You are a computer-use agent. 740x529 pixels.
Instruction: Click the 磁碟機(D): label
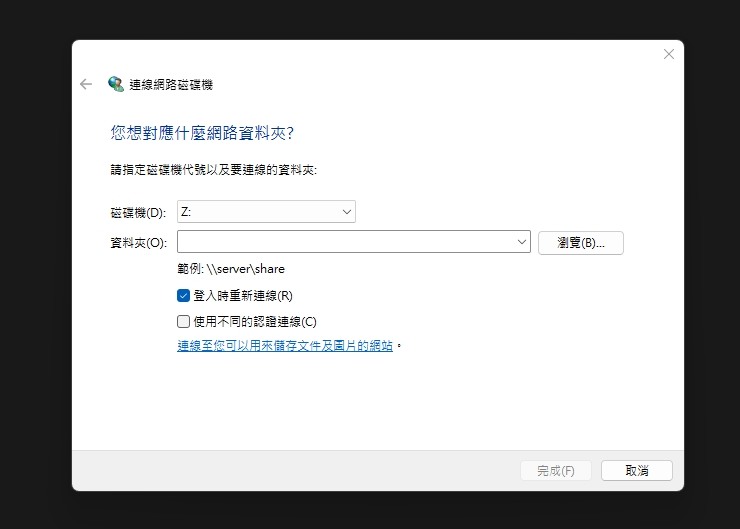pyautogui.click(x=138, y=213)
